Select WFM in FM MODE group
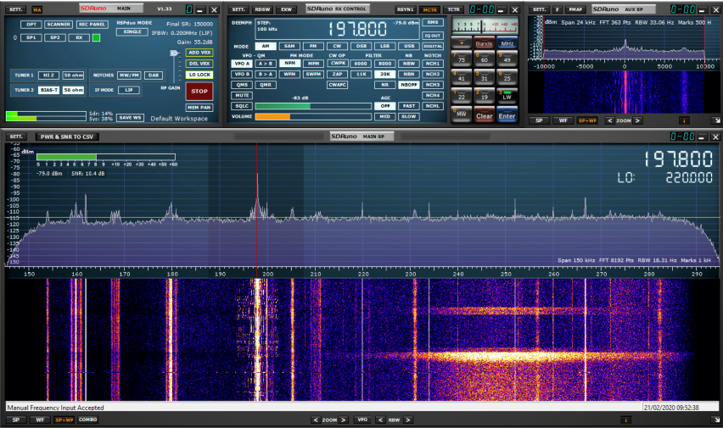Screen dimensions: 723x428 [x=290, y=74]
